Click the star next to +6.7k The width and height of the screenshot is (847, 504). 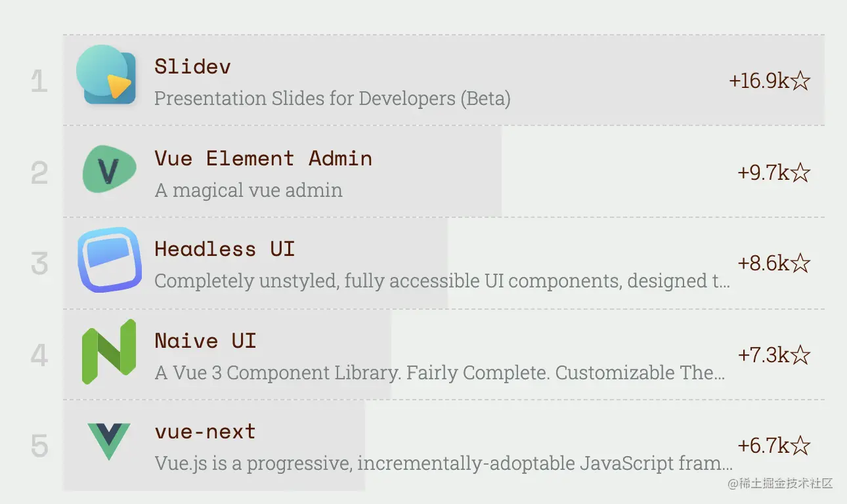(800, 446)
